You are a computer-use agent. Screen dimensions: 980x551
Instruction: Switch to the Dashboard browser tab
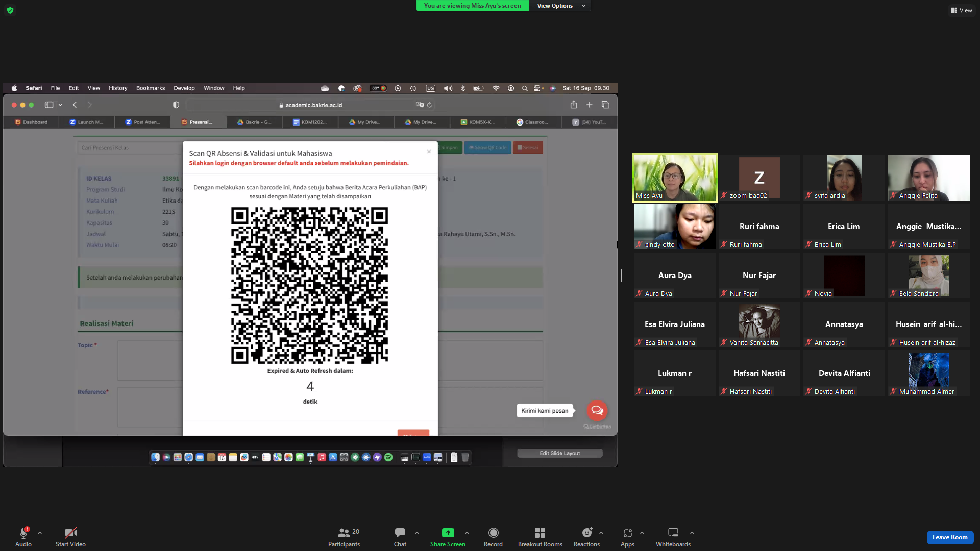[31, 122]
